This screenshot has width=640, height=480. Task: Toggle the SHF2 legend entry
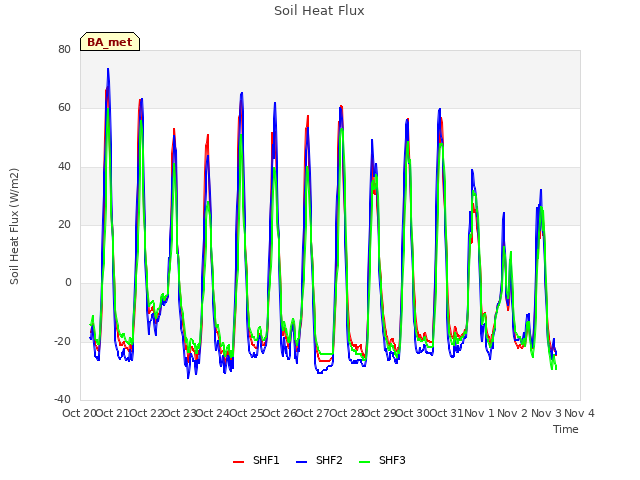[319, 460]
